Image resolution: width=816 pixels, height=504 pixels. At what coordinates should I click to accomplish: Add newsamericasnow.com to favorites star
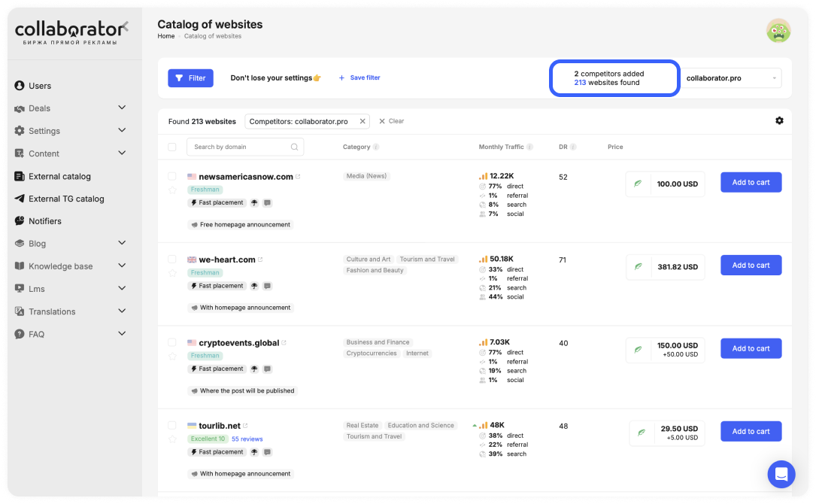[x=172, y=190]
